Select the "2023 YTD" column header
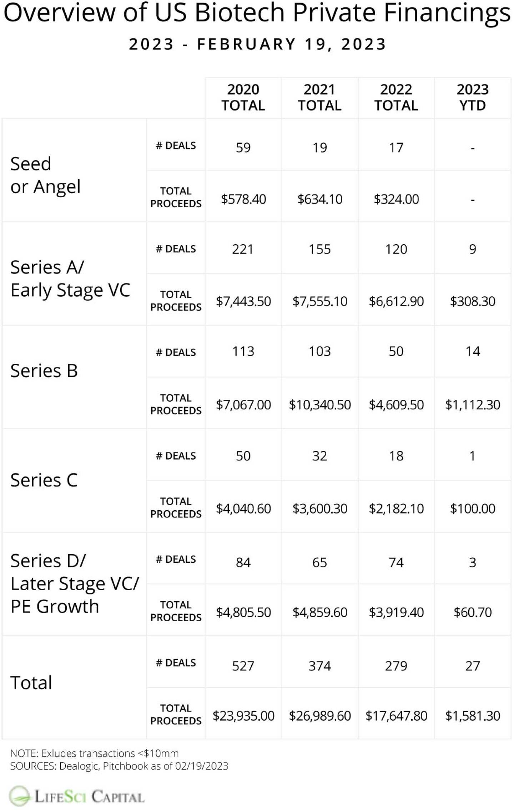514x812 pixels. (472, 97)
